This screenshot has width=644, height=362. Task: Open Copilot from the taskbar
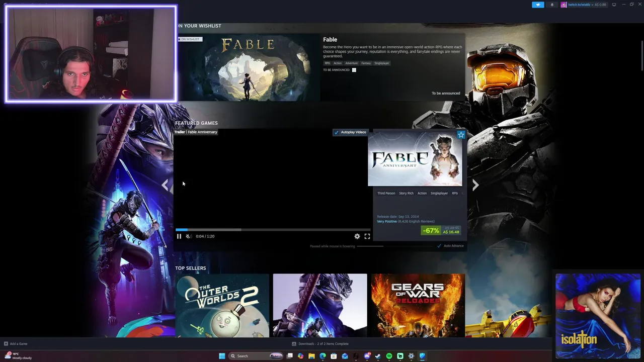[300, 356]
